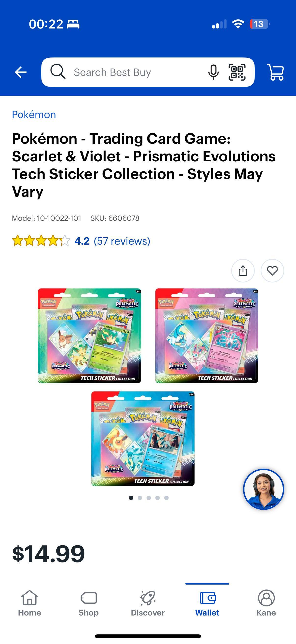Select the second image carousel dot
The height and width of the screenshot is (644, 296).
pyautogui.click(x=140, y=498)
